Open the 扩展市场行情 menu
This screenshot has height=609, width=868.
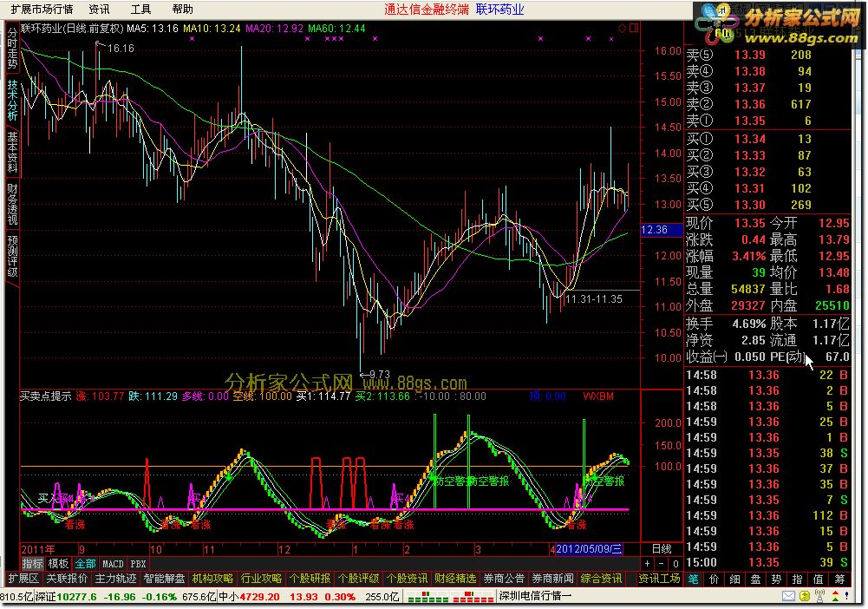(x=42, y=10)
